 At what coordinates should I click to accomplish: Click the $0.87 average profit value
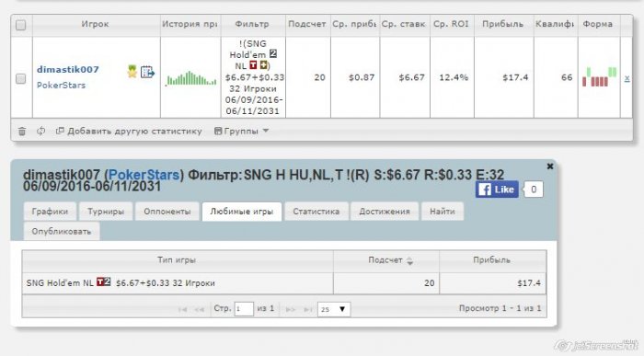362,77
